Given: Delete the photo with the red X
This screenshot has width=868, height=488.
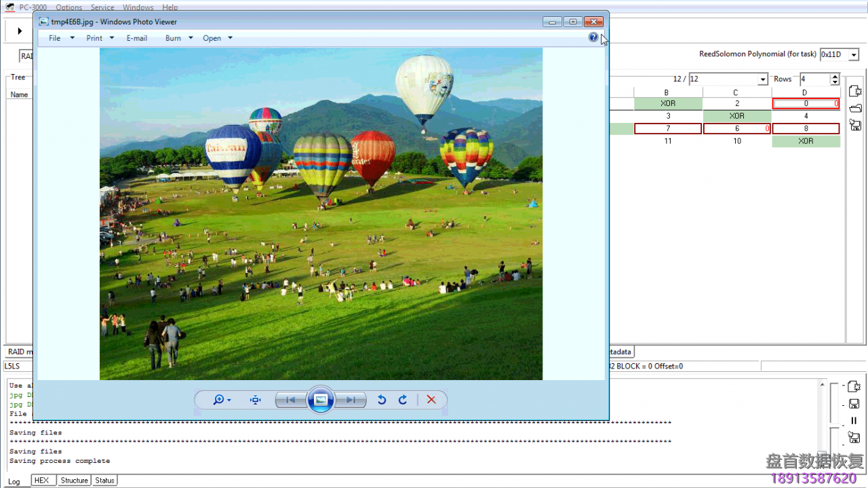Looking at the screenshot, I should (x=431, y=400).
